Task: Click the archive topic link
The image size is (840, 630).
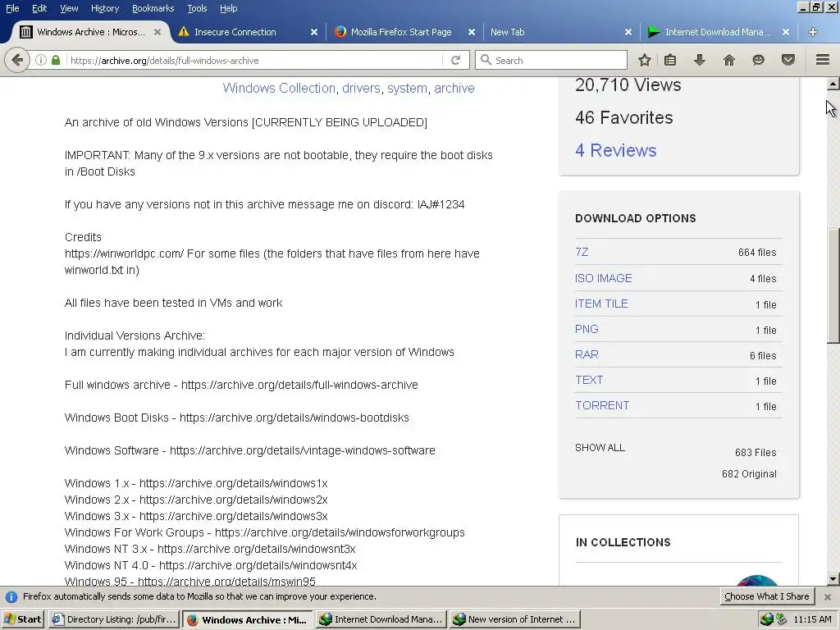Action: click(454, 88)
